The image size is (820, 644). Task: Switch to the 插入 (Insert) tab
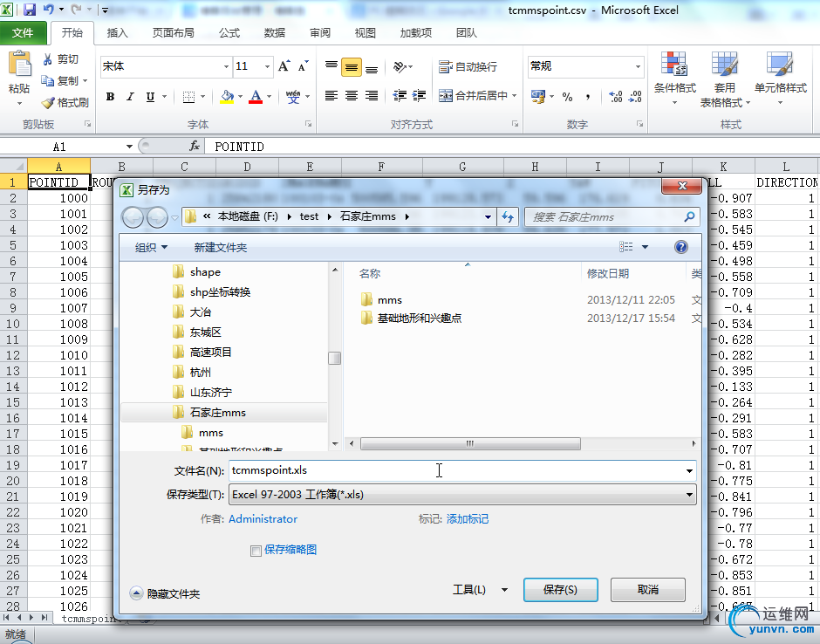pyautogui.click(x=117, y=33)
